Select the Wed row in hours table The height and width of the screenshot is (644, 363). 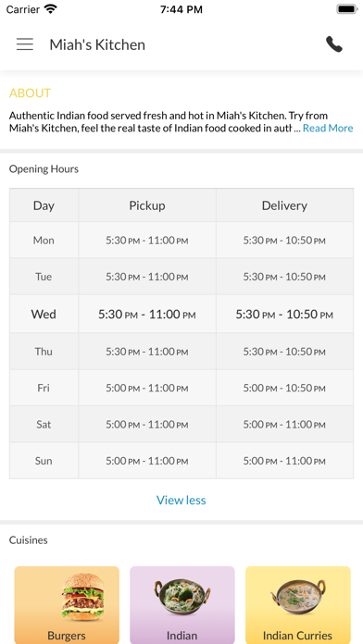pos(181,315)
